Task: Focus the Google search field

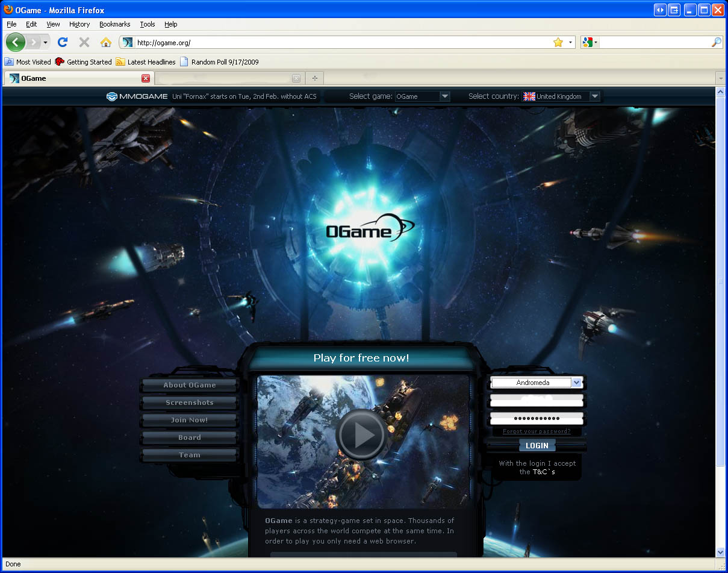Action: point(655,42)
